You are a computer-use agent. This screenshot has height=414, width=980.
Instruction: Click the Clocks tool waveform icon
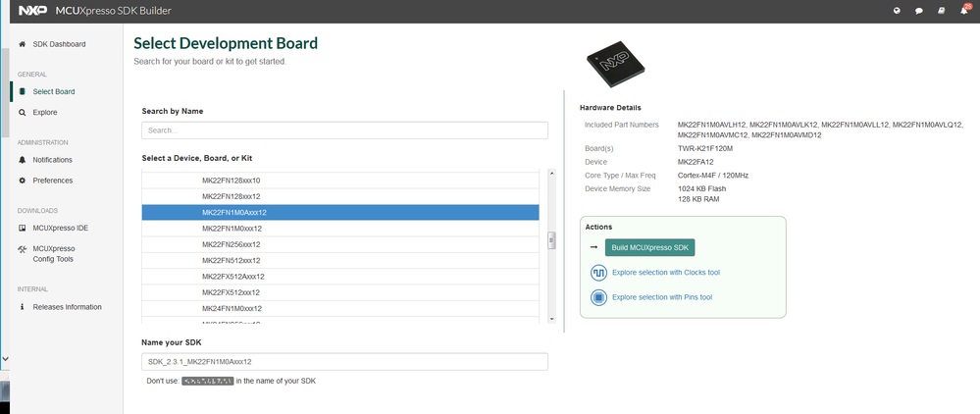click(x=598, y=273)
